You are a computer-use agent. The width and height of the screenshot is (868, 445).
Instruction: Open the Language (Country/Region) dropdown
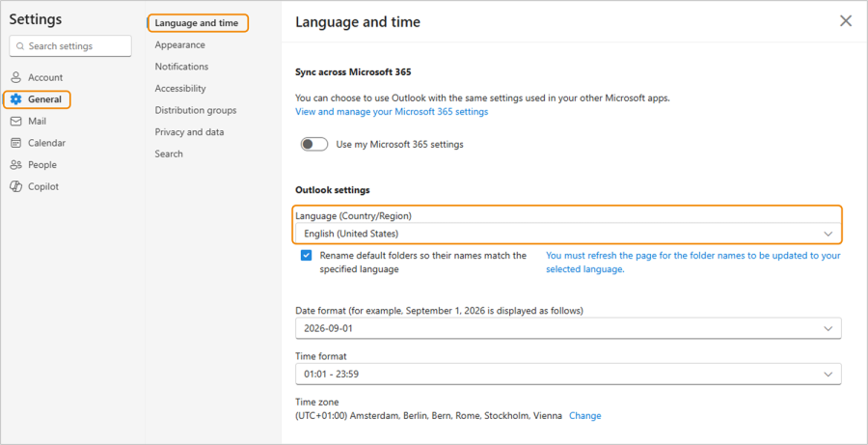click(568, 234)
